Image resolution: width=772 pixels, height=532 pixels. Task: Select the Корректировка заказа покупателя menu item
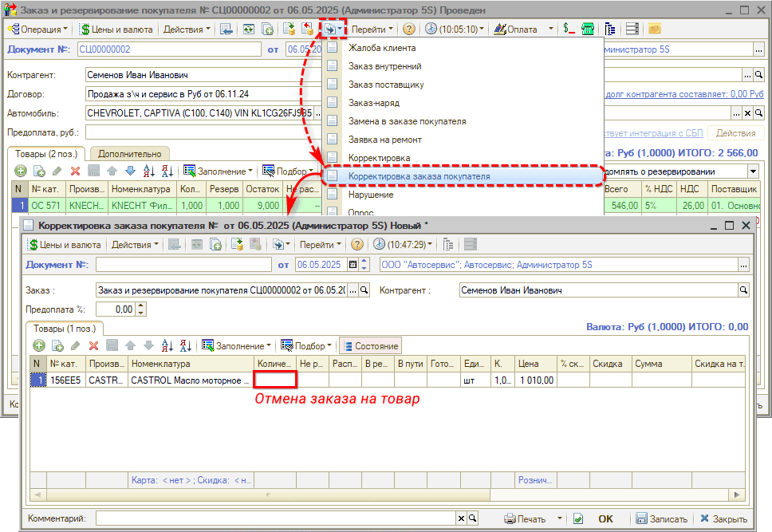click(x=419, y=175)
